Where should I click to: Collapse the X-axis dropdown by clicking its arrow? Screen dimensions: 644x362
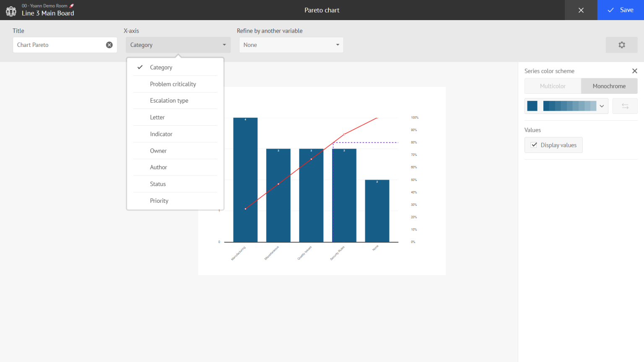pos(224,45)
